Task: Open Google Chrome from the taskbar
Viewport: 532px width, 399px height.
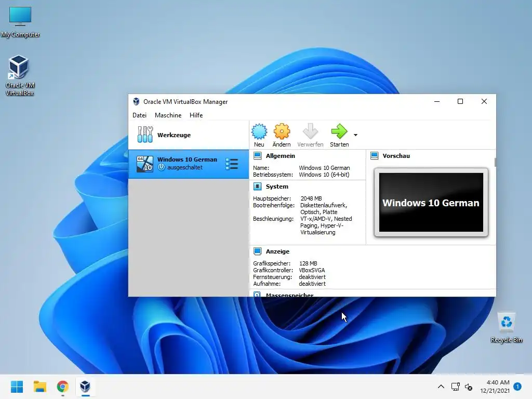Action: (62, 387)
